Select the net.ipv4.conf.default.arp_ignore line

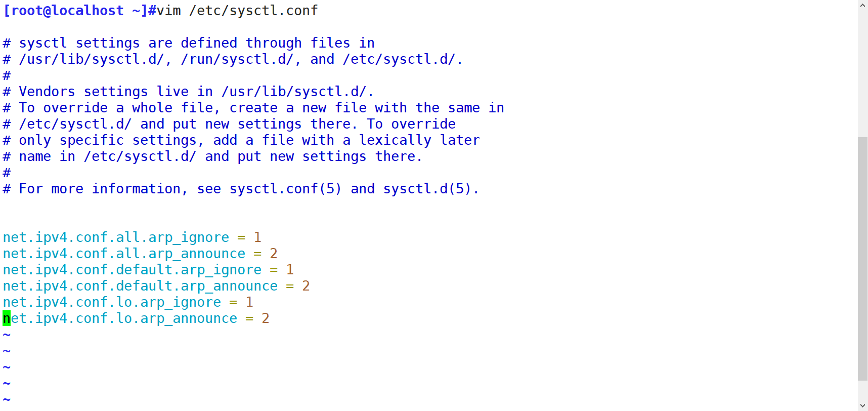(132, 270)
